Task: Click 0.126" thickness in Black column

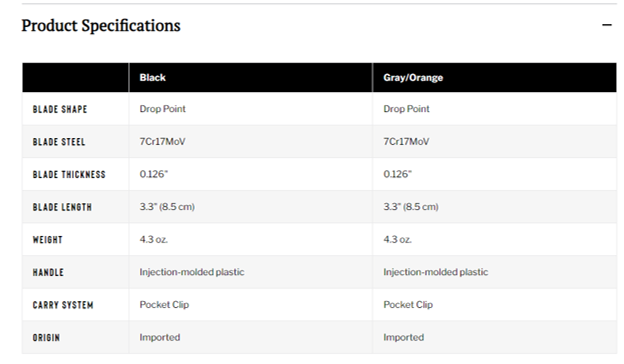Action: pos(154,174)
